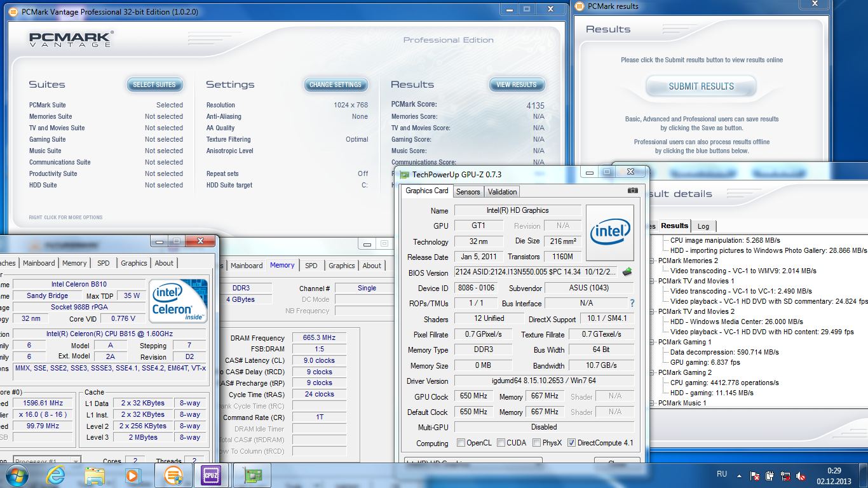Screen dimensions: 868x488
Task: Click the HDD Suite target setting
Action: pos(287,185)
